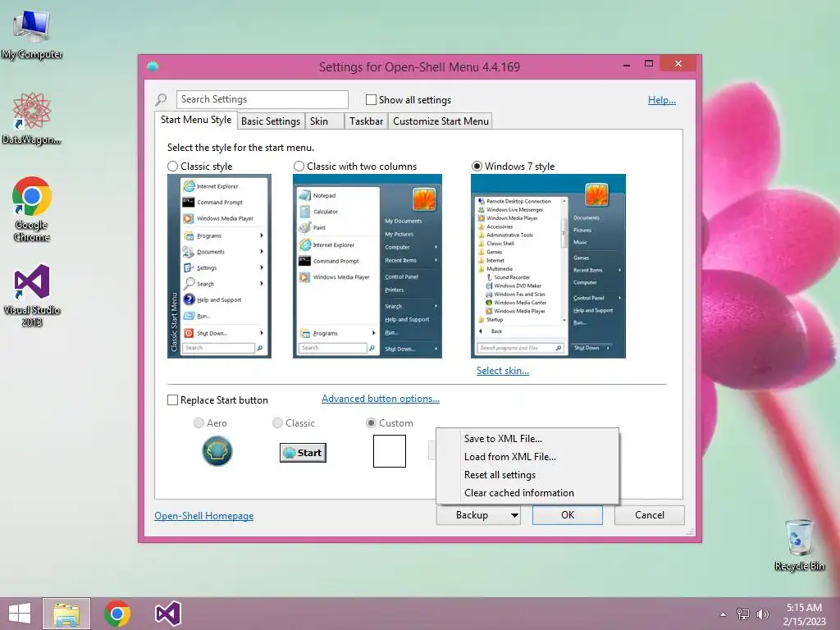
Task: Open the Customize Start Menu tab
Action: click(441, 121)
